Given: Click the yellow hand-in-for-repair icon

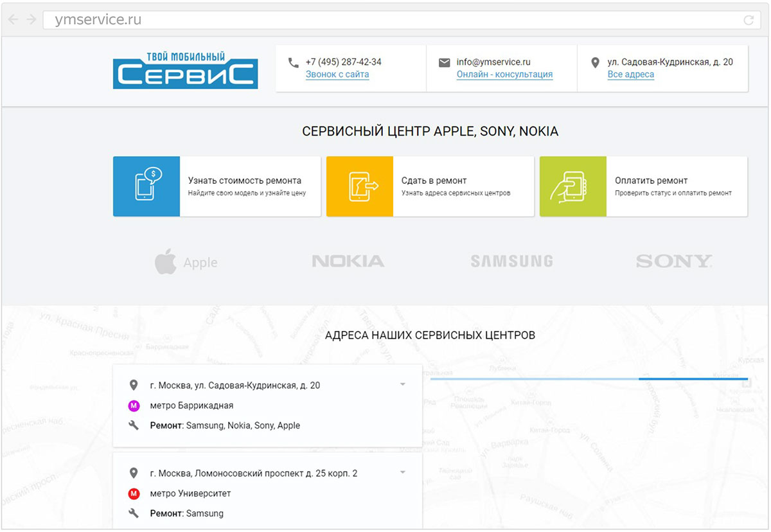Looking at the screenshot, I should 360,186.
